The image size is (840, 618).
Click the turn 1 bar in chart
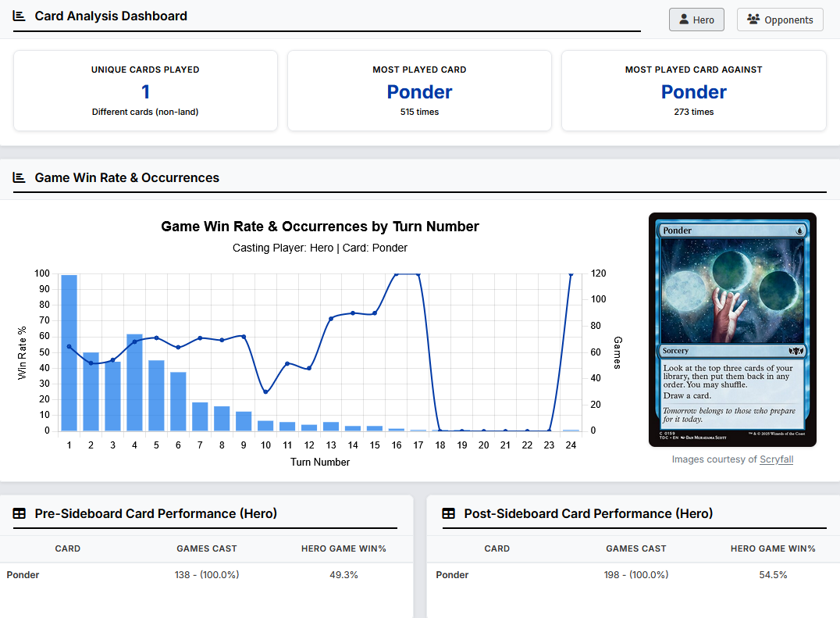(x=69, y=352)
